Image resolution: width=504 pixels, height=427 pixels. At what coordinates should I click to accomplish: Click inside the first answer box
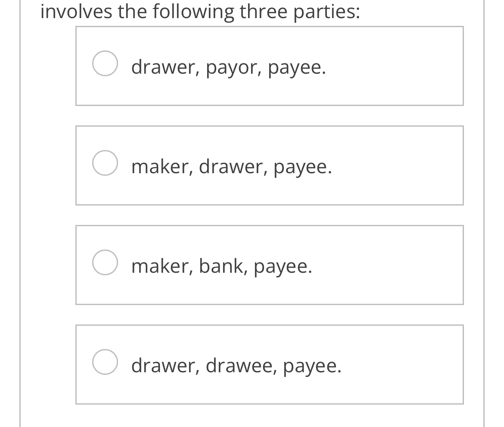270,65
